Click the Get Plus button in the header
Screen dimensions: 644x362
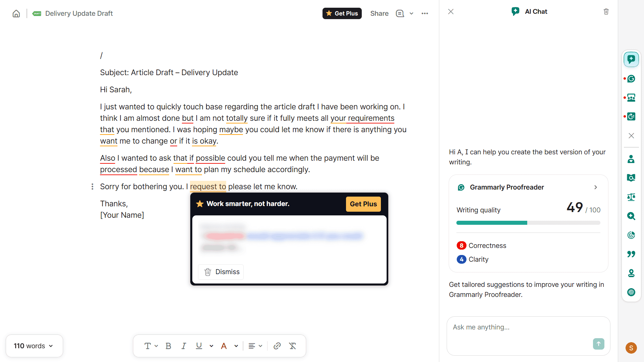coord(342,13)
